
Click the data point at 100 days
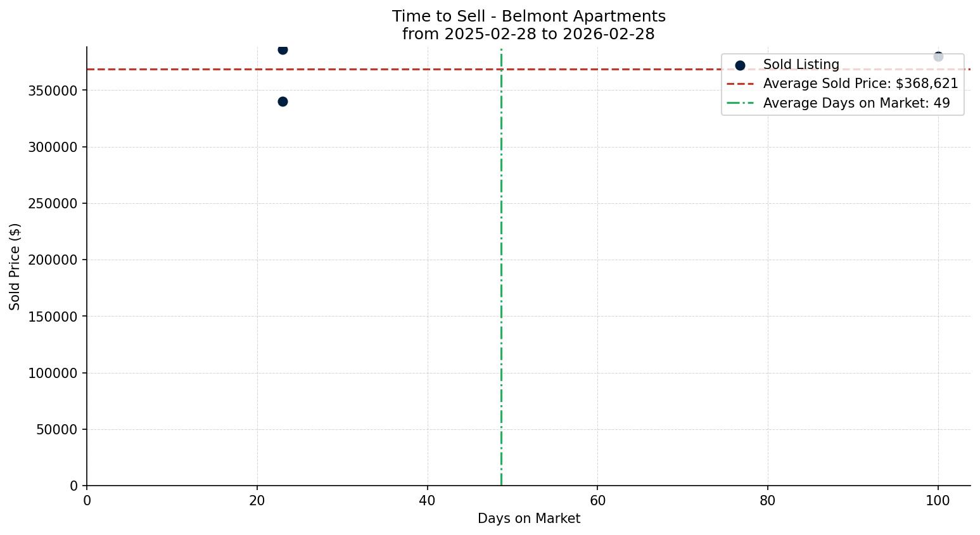point(938,56)
